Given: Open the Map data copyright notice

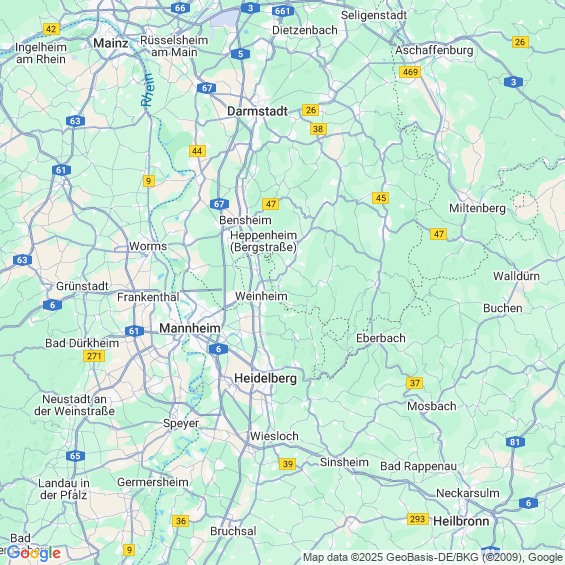Looking at the screenshot, I should point(433,558).
